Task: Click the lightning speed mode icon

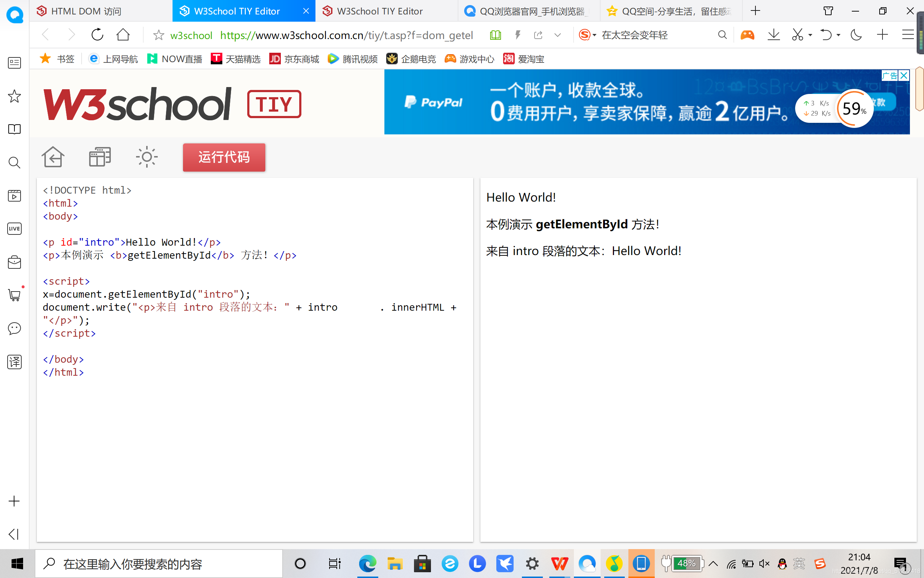Action: [517, 35]
